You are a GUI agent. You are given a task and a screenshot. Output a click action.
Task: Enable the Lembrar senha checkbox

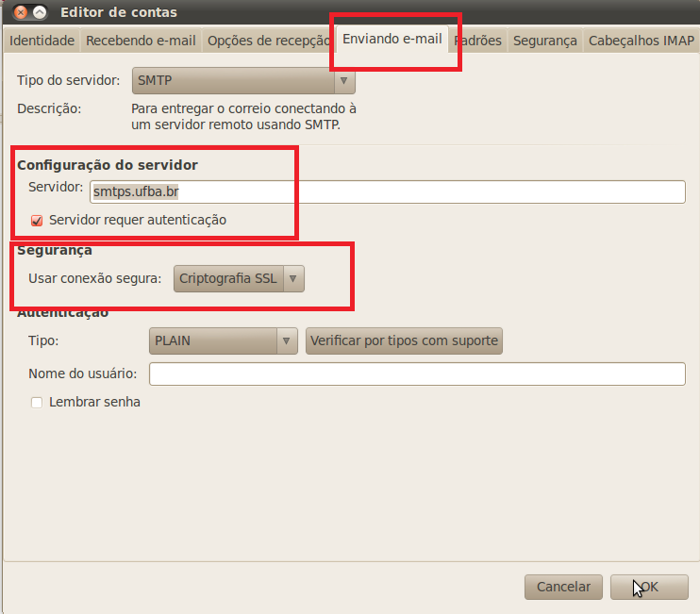38,402
